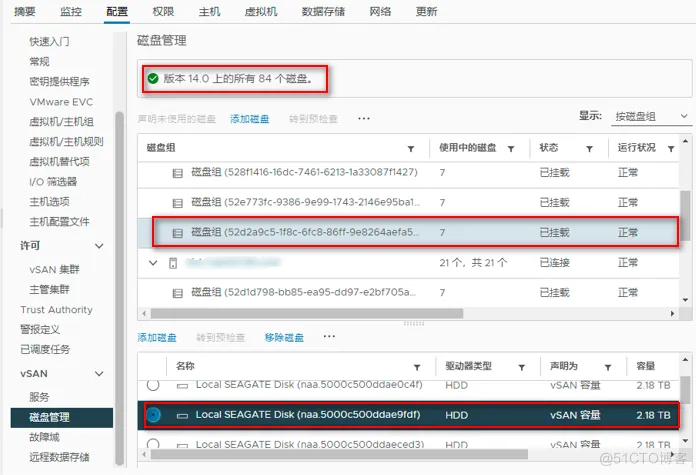
Task: Click sidebar vertical scrollbar
Action: coord(119,289)
